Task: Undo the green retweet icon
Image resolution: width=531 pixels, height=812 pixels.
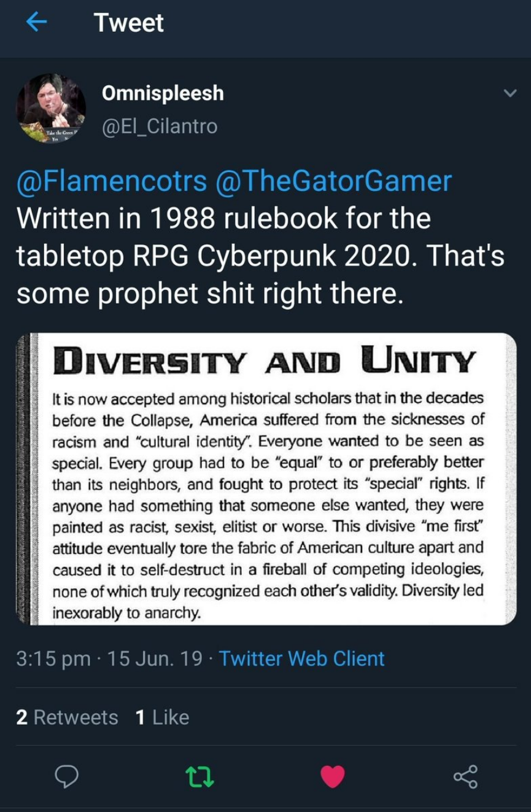Action: 200,776
